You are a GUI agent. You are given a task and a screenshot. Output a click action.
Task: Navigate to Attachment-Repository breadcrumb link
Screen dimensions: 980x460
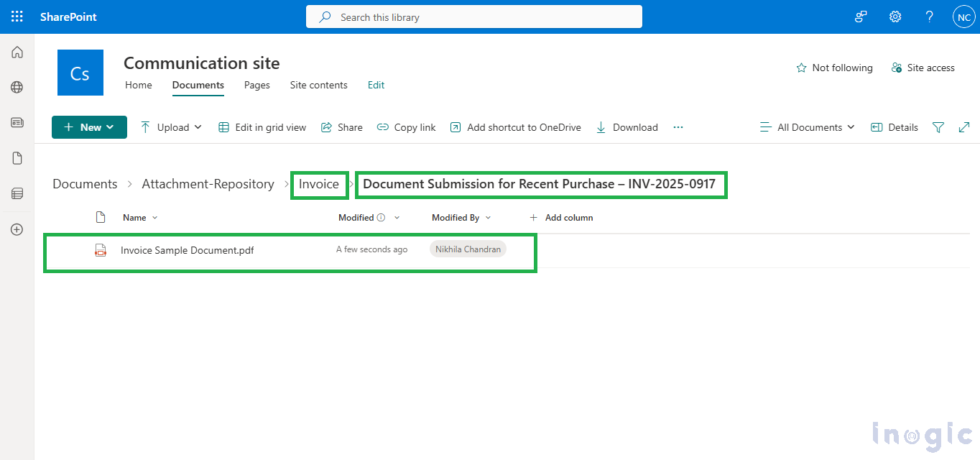pos(208,184)
